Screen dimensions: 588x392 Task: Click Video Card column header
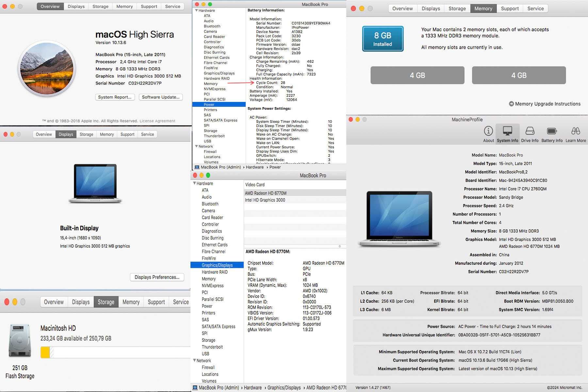(x=255, y=185)
